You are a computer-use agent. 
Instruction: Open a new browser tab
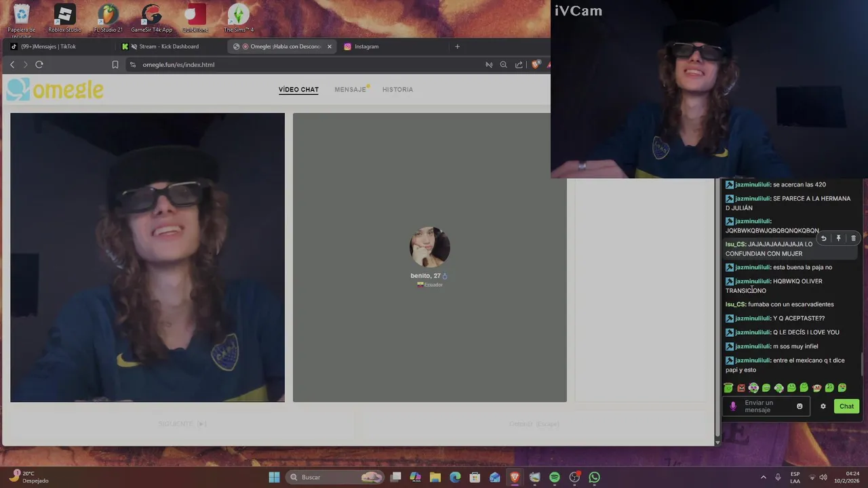point(457,47)
